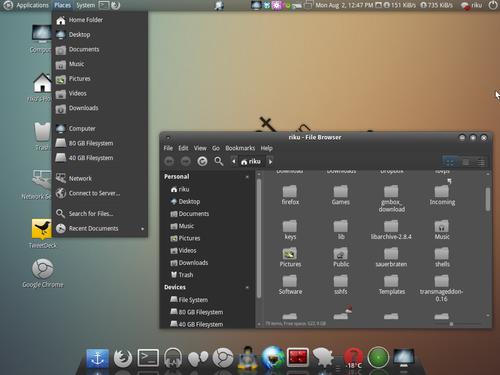Switch File Browser to list view
Screen dimensions: 500x375
[466, 162]
